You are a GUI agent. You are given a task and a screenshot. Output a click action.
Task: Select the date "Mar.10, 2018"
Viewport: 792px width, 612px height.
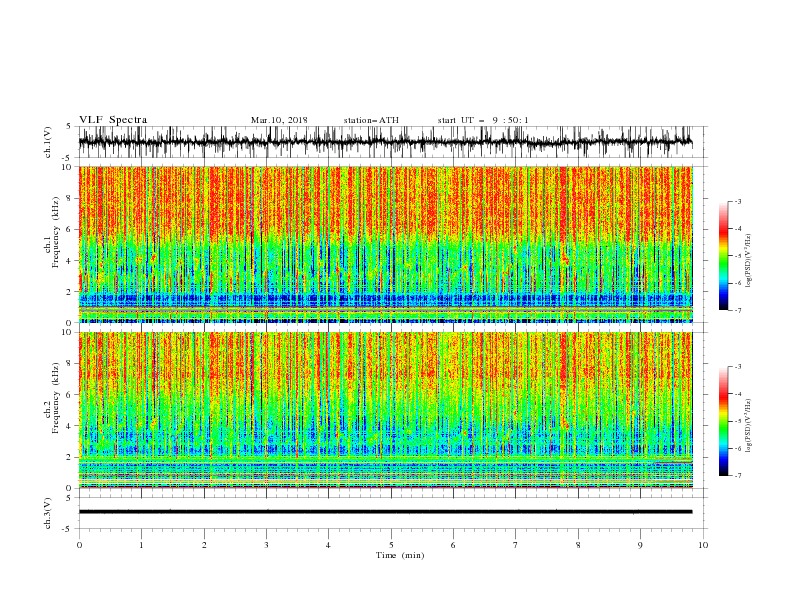click(279, 120)
